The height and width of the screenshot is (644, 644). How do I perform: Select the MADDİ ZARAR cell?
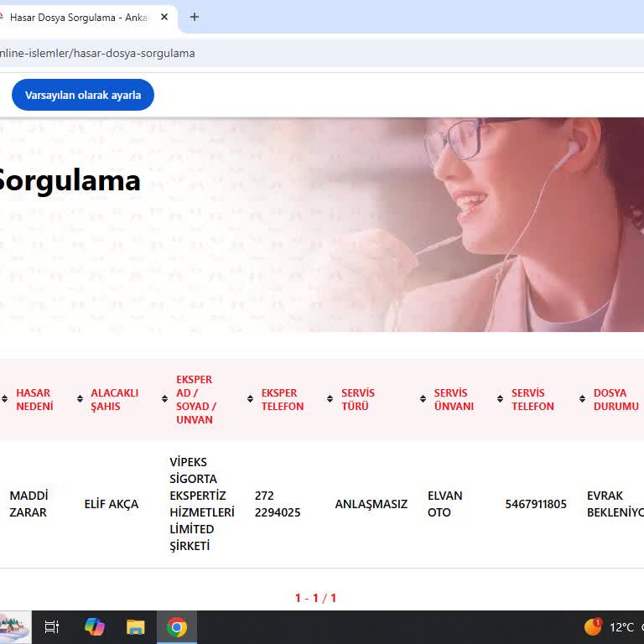point(29,504)
